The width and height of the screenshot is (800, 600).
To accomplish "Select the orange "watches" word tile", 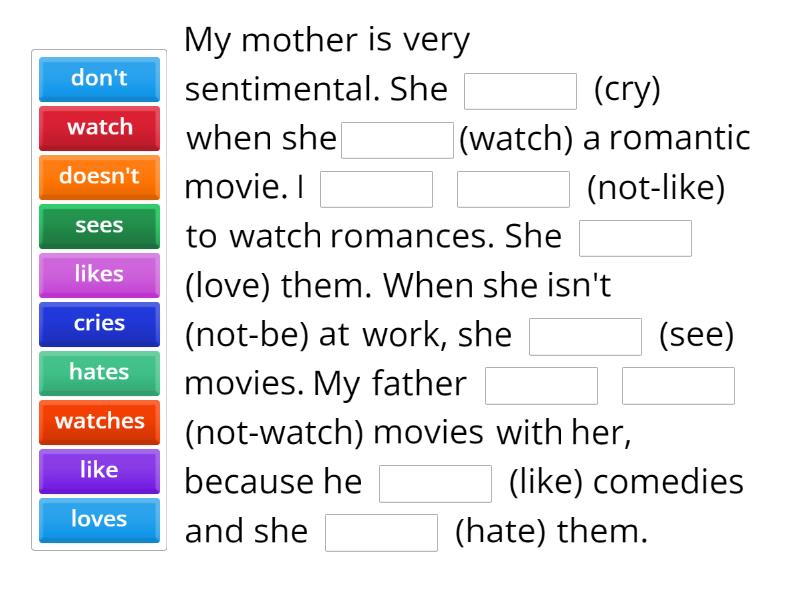I will pos(99,421).
